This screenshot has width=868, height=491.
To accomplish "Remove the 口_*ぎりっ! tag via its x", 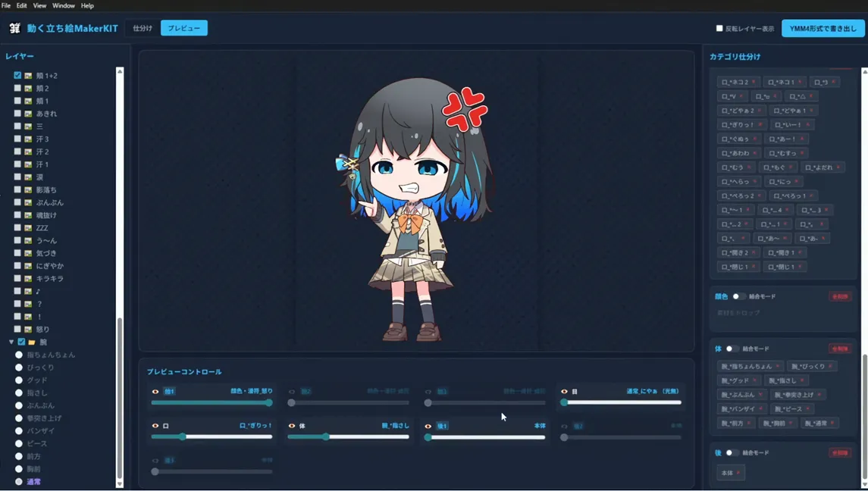I will [760, 124].
